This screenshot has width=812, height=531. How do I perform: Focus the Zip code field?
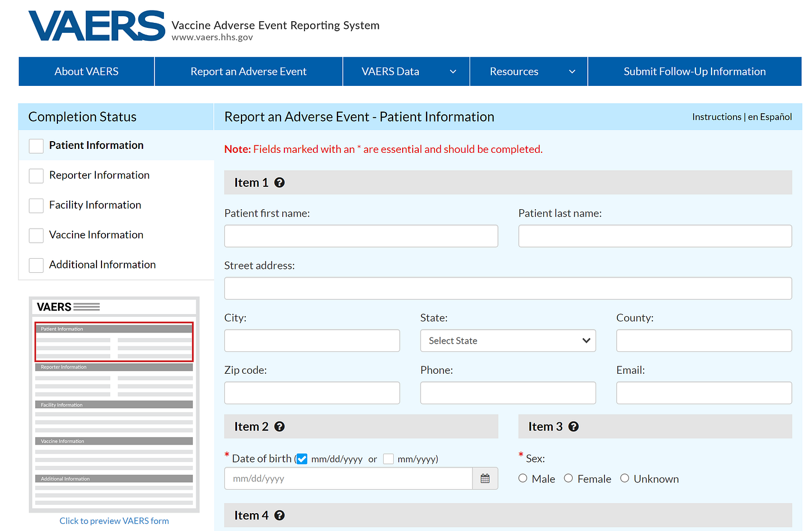click(312, 393)
